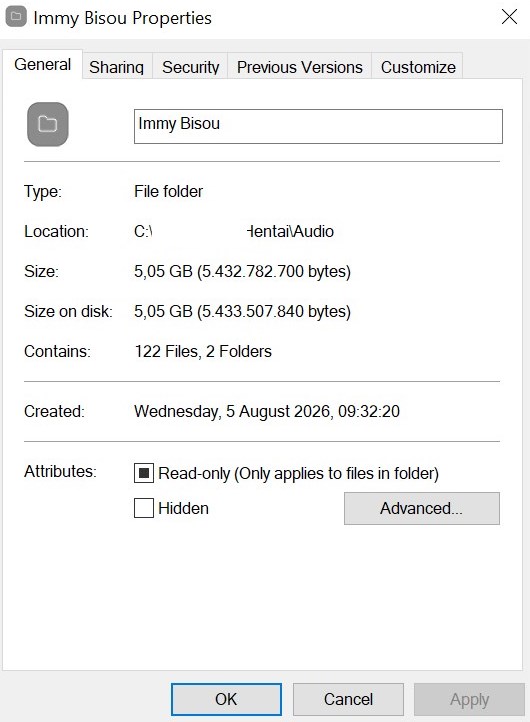Click the '122 Files, 2 Folders' text
The height and width of the screenshot is (722, 530).
pyautogui.click(x=203, y=351)
